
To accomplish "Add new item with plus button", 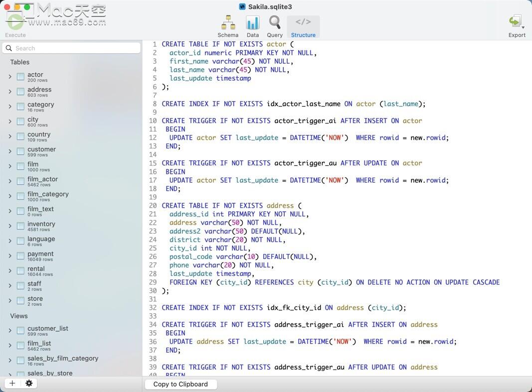I will coord(12,383).
